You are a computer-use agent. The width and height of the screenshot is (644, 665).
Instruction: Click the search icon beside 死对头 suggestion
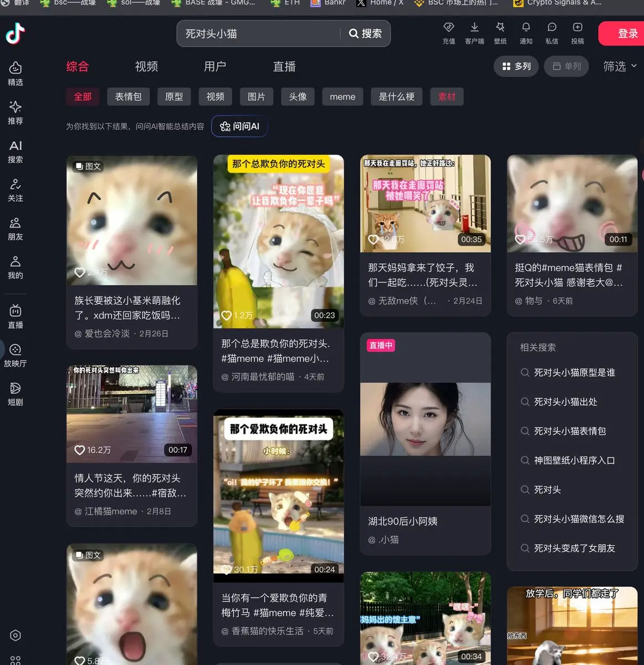525,489
